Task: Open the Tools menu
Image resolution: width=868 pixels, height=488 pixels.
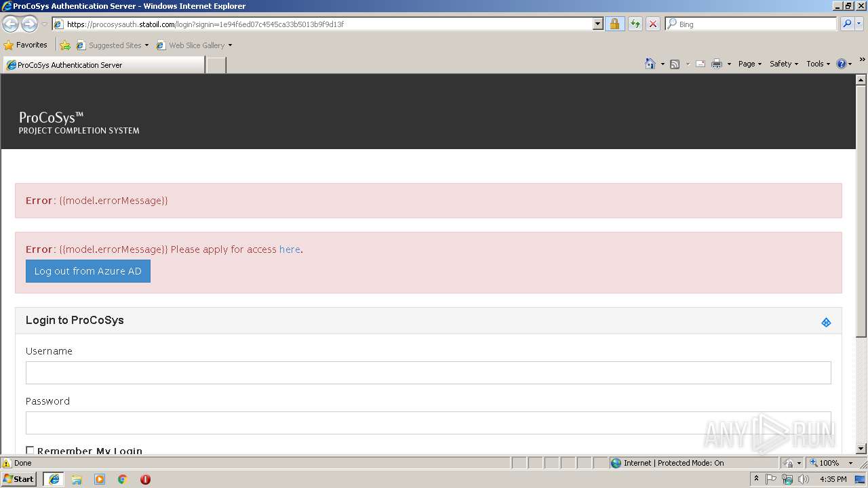Action: click(x=818, y=64)
